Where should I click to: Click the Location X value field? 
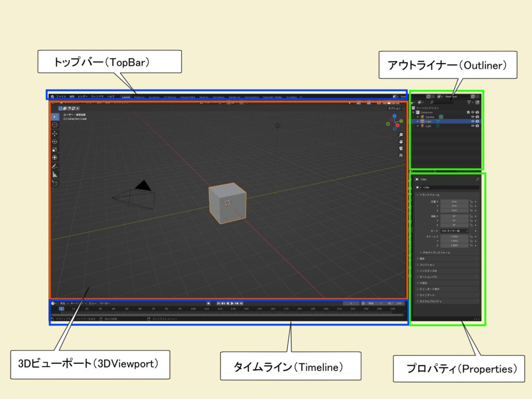click(x=454, y=202)
